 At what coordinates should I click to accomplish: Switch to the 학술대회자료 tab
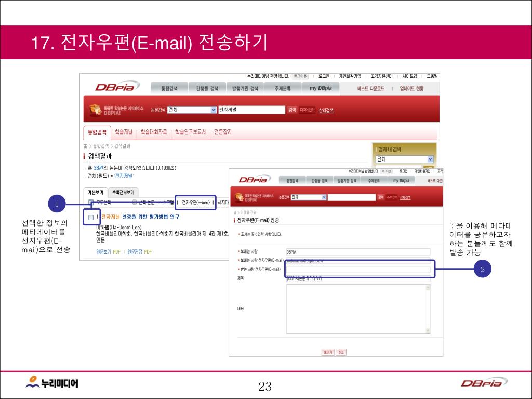click(x=154, y=132)
